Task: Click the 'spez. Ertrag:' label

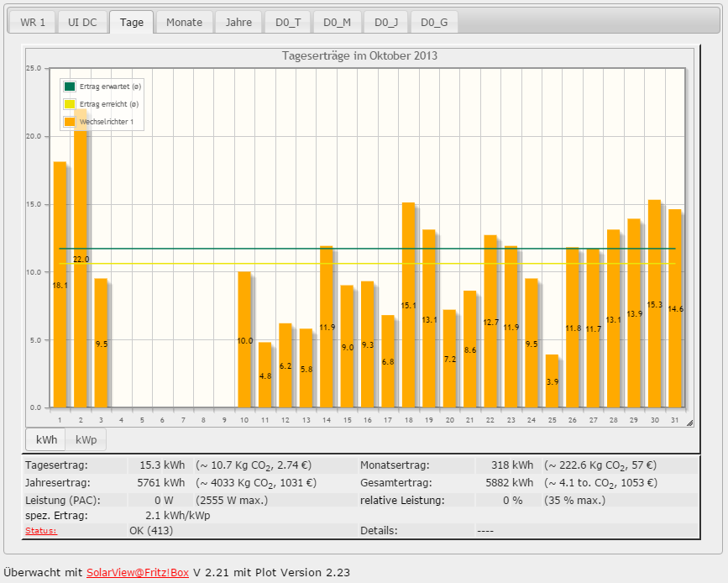Action: pos(56,516)
